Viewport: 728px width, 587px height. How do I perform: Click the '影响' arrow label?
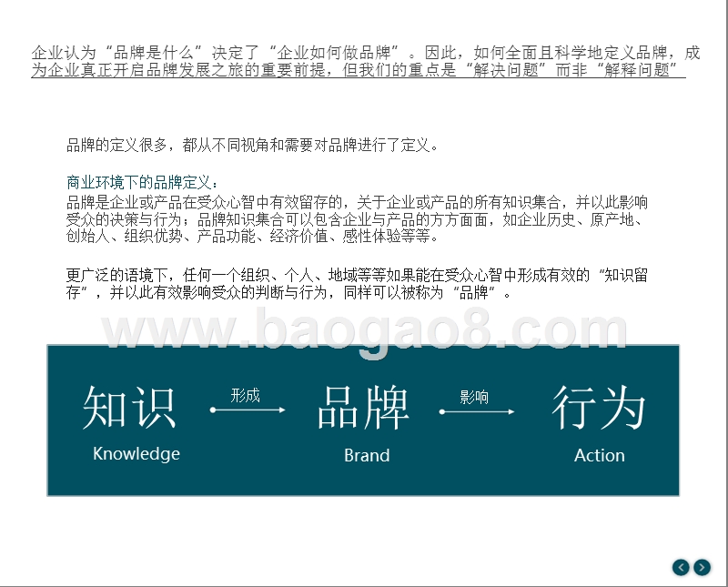click(474, 397)
